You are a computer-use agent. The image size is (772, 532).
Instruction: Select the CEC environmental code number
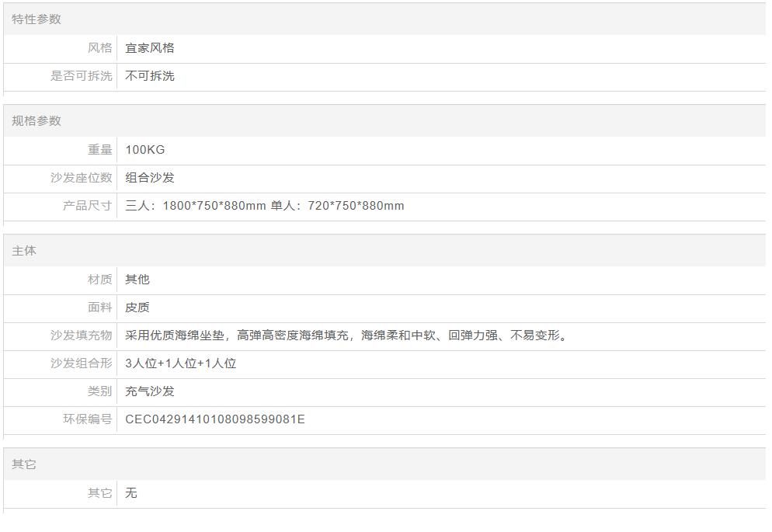(x=215, y=419)
